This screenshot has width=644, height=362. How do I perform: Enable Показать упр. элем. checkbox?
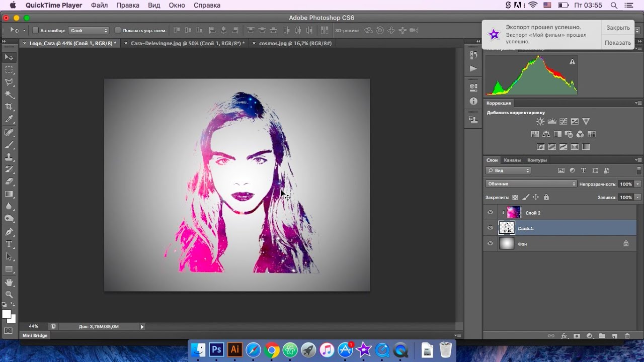(118, 31)
